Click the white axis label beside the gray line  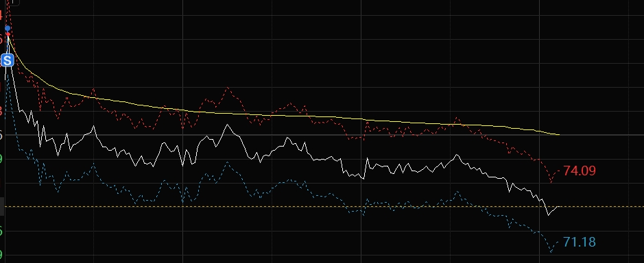[x=1, y=135]
